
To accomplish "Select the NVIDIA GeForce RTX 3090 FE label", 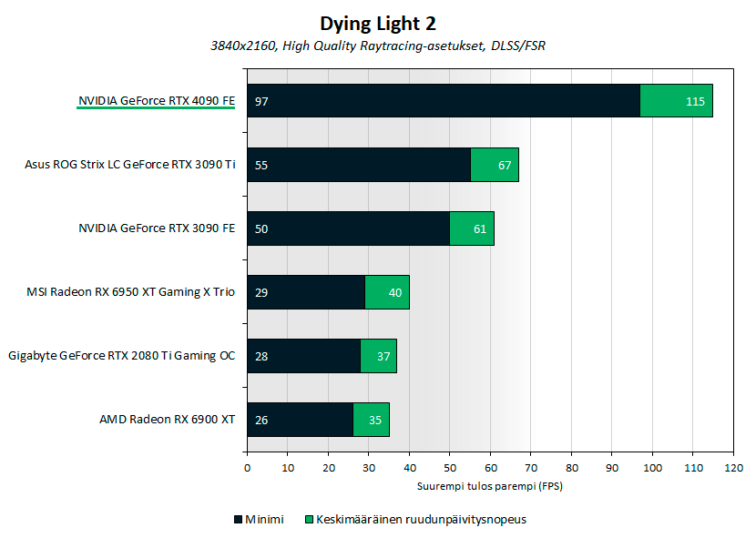I will coord(157,228).
